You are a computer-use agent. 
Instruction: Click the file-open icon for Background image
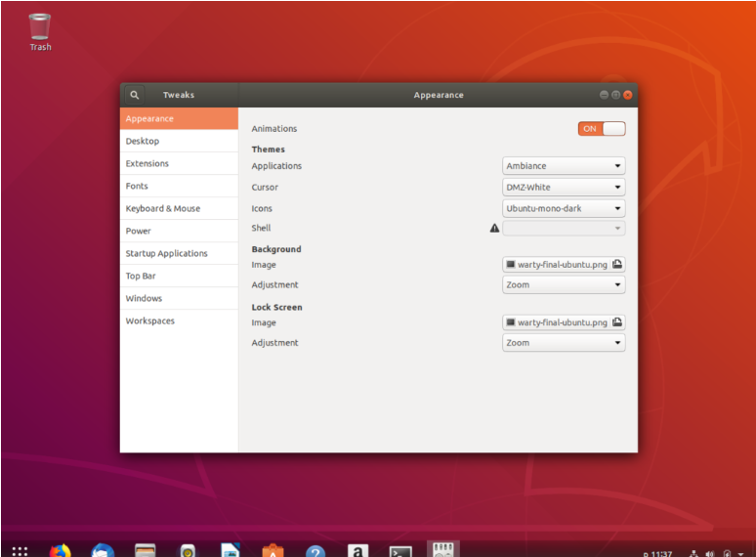click(617, 264)
